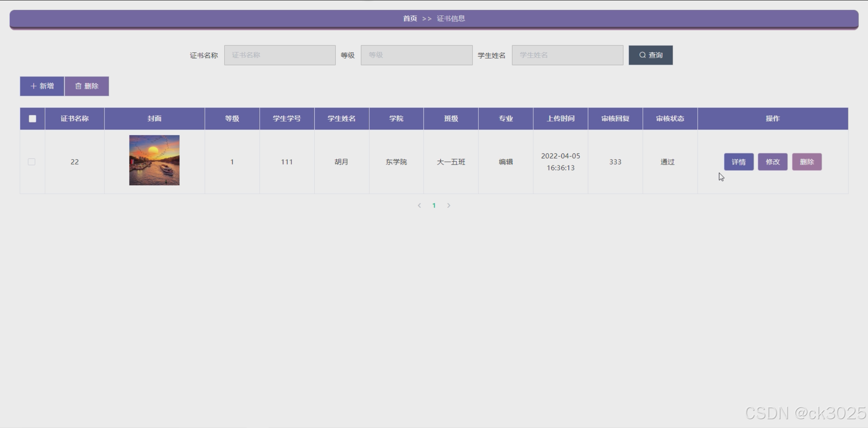868x428 pixels.
Task: Click the 证书名称 search input field
Action: pos(280,55)
